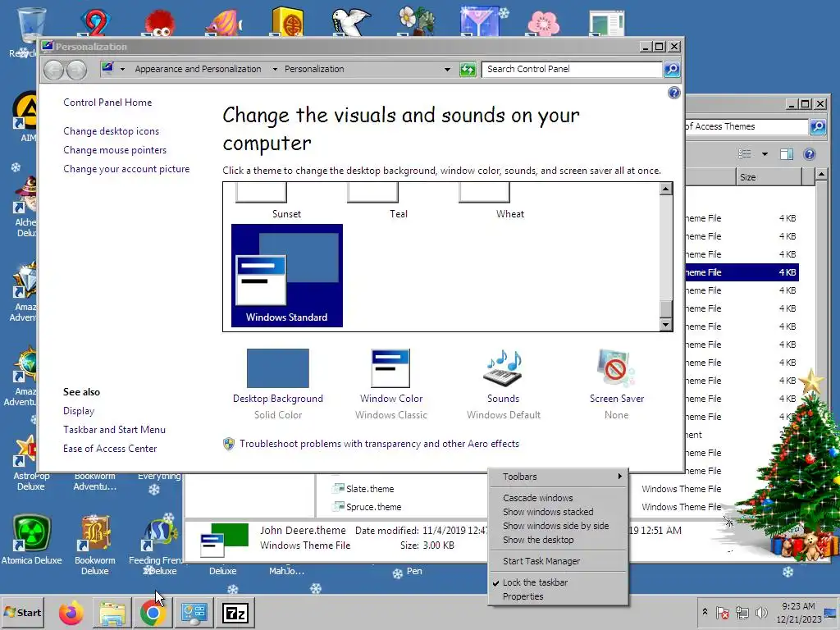Choose Show windows side by side
This screenshot has height=630, width=840.
(558, 526)
